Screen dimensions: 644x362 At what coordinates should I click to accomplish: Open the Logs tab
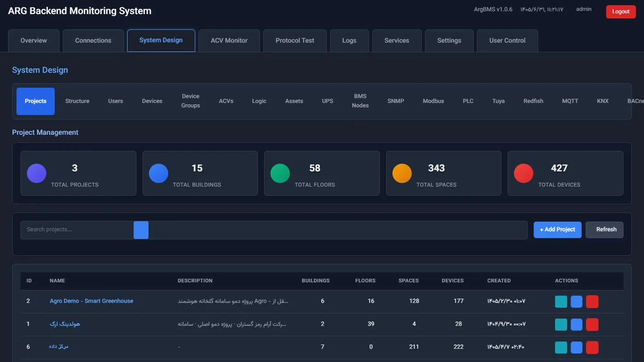pos(349,40)
